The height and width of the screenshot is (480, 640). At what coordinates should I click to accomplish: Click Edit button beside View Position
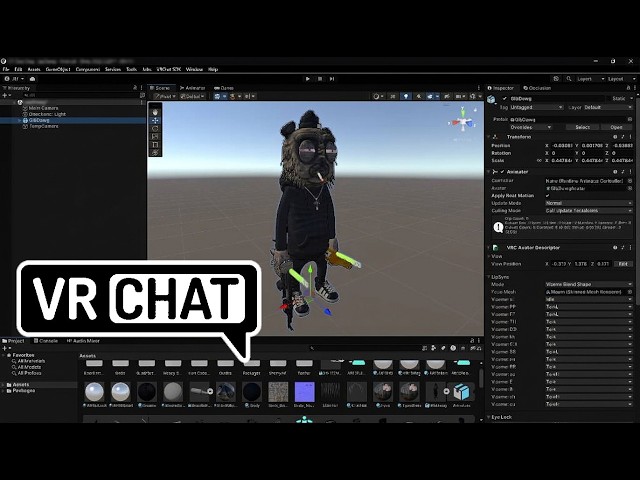click(623, 264)
